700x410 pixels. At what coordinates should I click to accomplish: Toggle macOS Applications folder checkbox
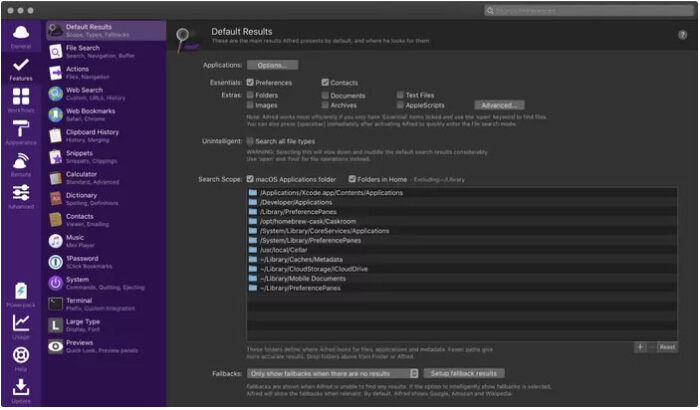click(x=250, y=179)
